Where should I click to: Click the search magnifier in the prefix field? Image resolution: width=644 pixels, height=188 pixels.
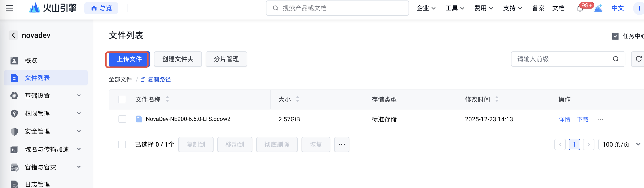point(615,59)
